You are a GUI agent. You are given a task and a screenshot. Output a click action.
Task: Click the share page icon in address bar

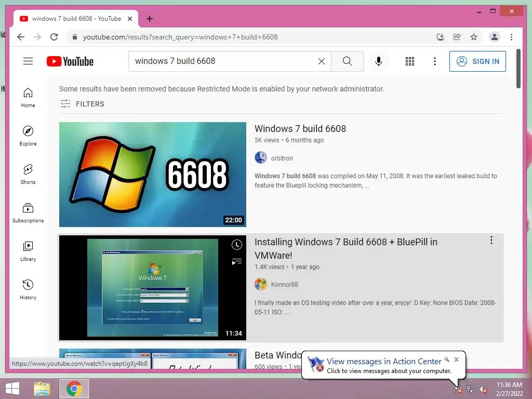[457, 37]
